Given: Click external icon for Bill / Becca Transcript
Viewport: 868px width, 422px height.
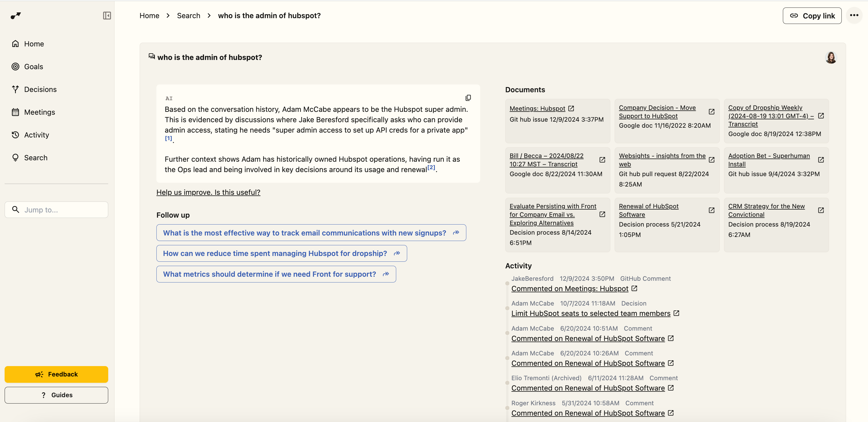Looking at the screenshot, I should point(602,160).
